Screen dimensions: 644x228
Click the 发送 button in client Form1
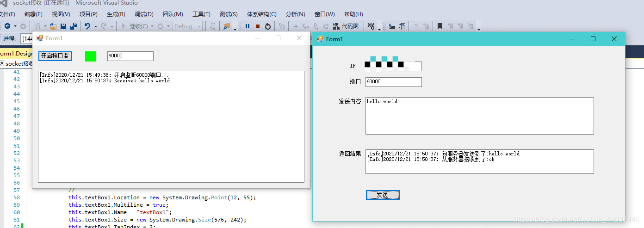point(383,195)
